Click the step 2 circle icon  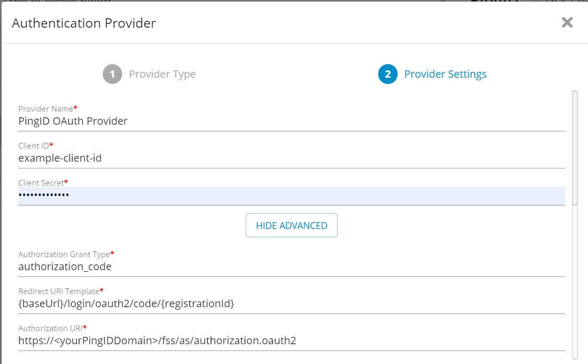388,74
